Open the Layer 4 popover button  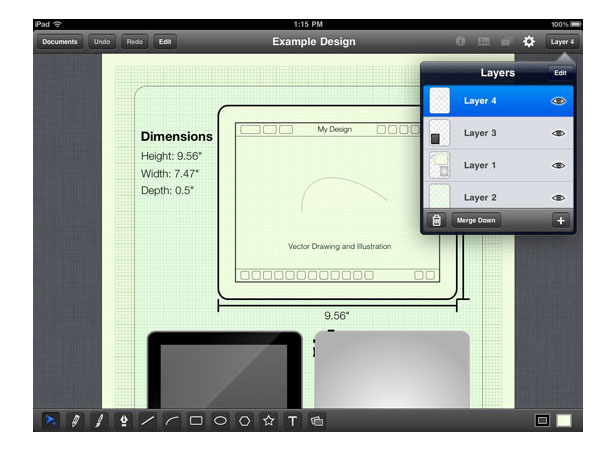(x=562, y=42)
